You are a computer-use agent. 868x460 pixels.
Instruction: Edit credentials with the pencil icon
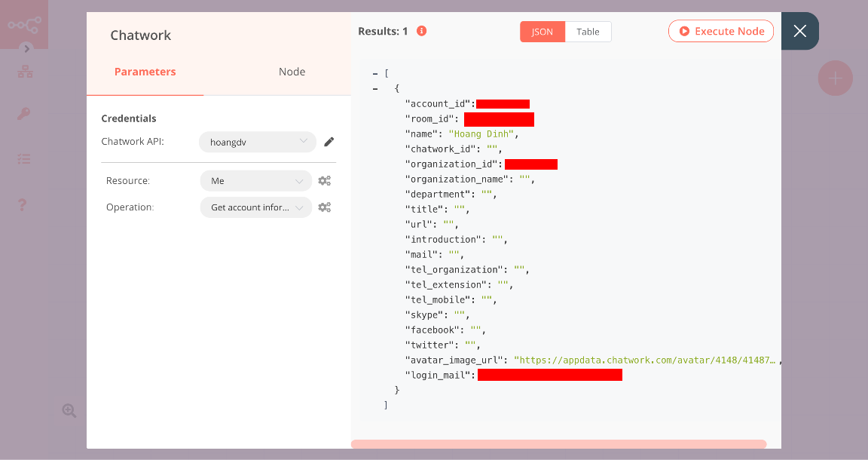pos(329,142)
